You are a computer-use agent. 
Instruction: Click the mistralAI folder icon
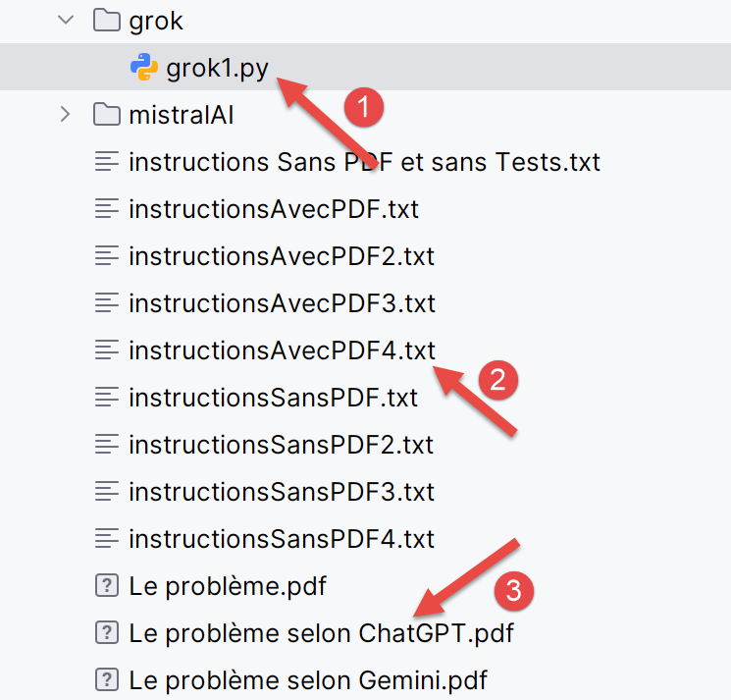[106, 115]
